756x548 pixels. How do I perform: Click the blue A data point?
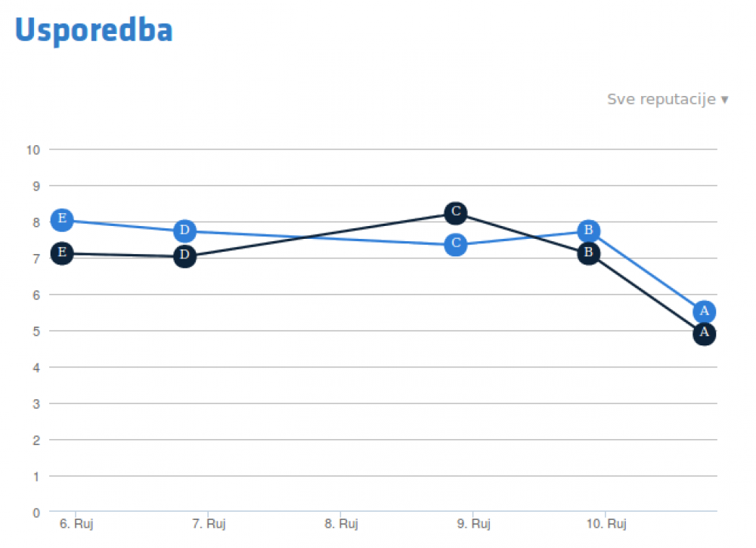[x=705, y=312]
